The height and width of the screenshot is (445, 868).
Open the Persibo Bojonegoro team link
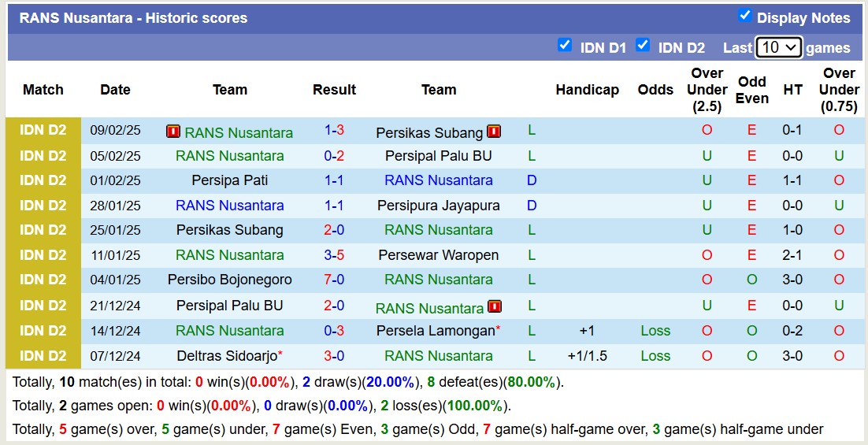(x=229, y=280)
